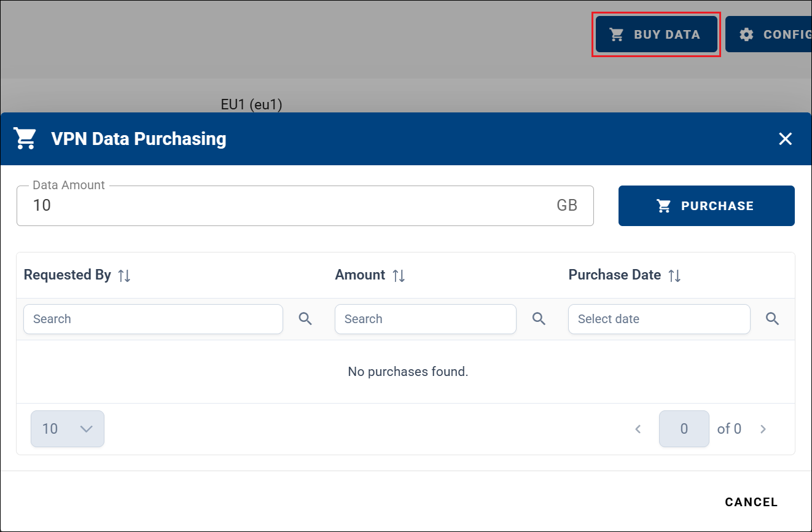Click search icon for Amount filter
The width and height of the screenshot is (812, 532).
pyautogui.click(x=539, y=319)
